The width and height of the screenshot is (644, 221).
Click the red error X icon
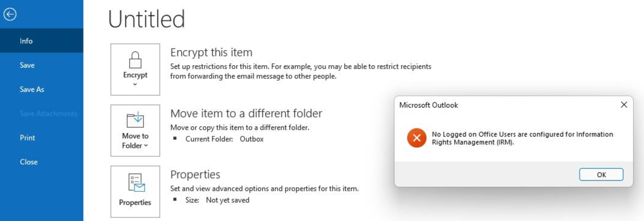pos(417,138)
